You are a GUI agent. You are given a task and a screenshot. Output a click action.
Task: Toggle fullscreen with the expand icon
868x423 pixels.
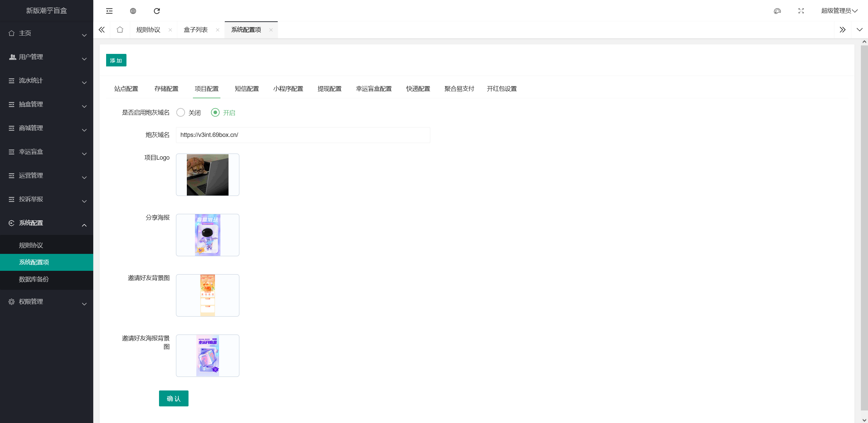pos(801,11)
